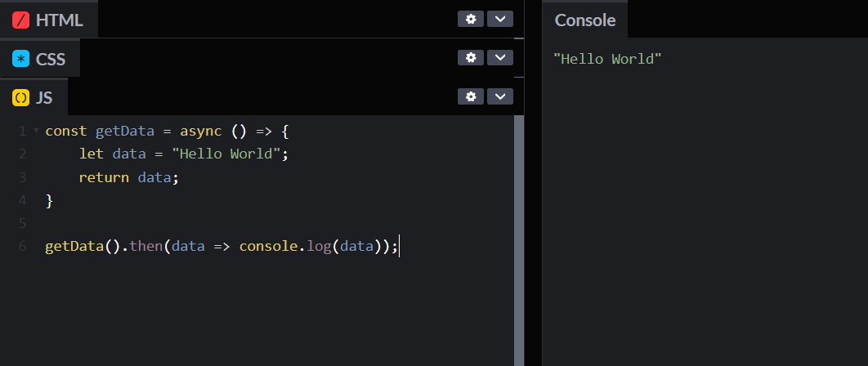Expand the JS editor dropdown chevron
This screenshot has height=366, width=868.
pos(500,96)
